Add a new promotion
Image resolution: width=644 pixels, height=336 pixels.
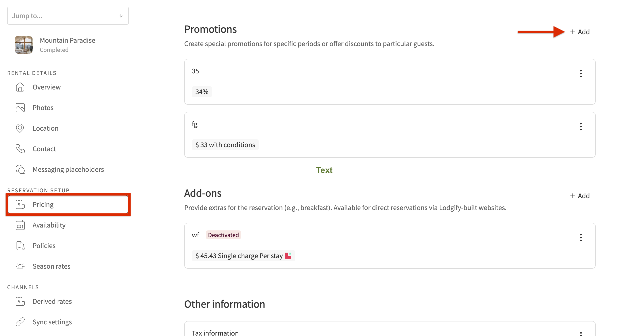tap(580, 32)
